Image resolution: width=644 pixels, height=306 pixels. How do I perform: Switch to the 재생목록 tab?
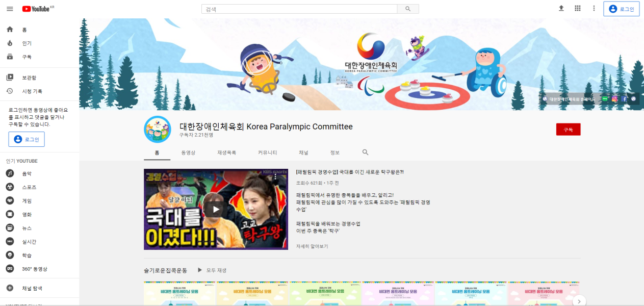[x=226, y=153]
